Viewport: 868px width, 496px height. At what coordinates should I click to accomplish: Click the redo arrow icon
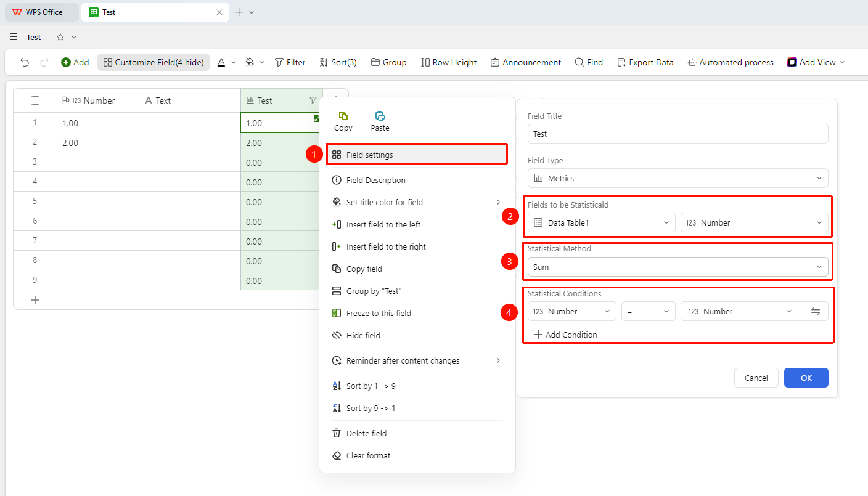[44, 62]
